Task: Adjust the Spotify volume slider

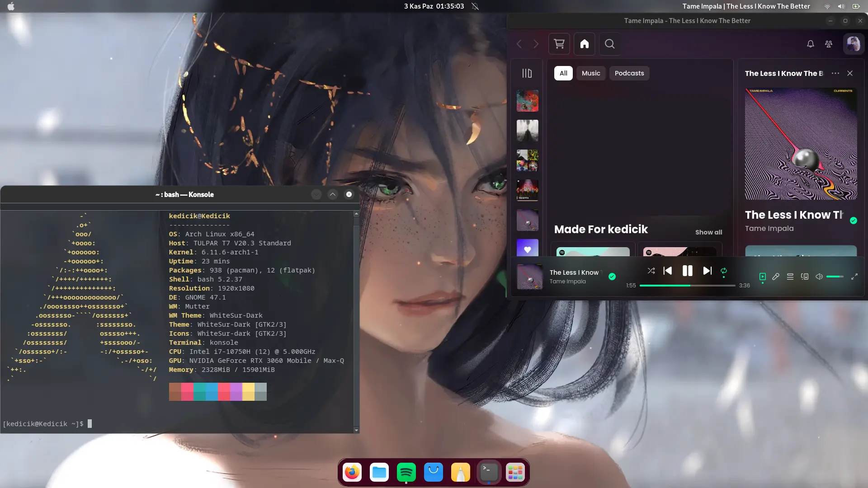Action: tap(835, 277)
